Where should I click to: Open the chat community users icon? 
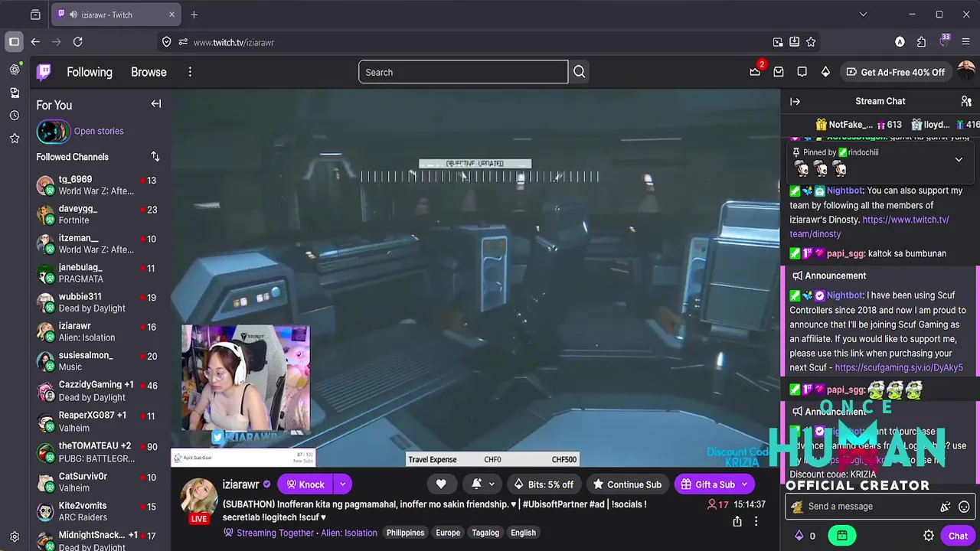(x=966, y=101)
